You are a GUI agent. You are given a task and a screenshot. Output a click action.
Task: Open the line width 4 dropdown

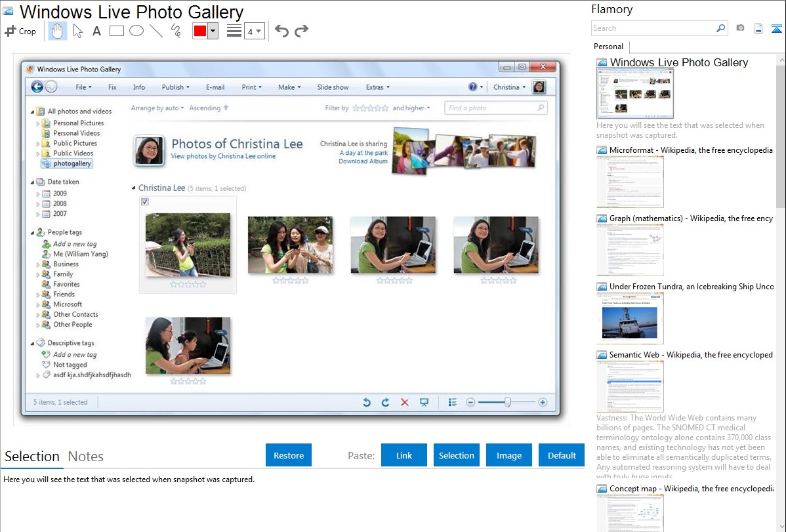255,31
